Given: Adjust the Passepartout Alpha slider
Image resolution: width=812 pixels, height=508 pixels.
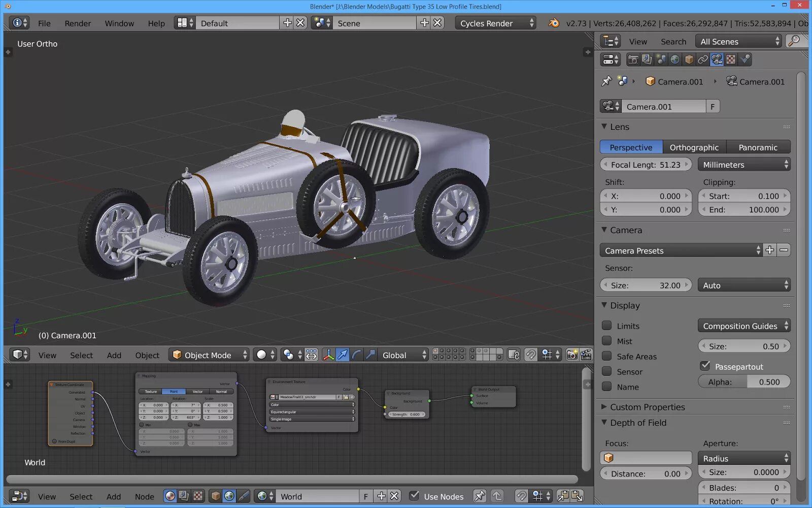Looking at the screenshot, I should (x=744, y=382).
